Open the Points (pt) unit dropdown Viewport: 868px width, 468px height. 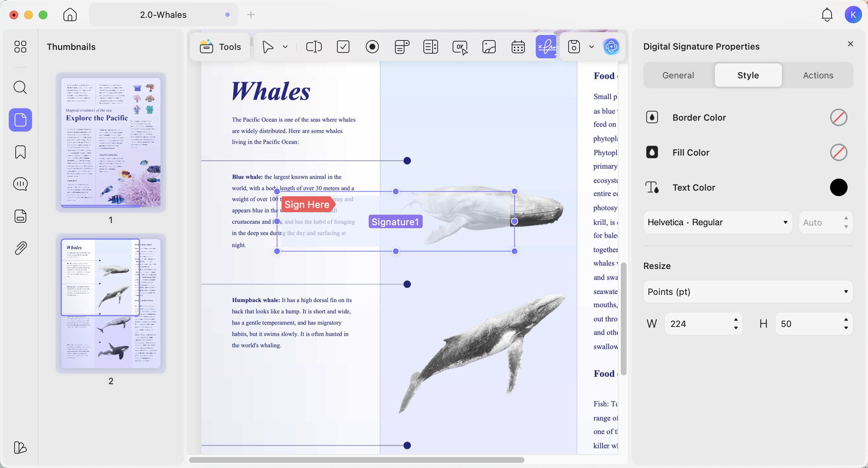coord(748,292)
